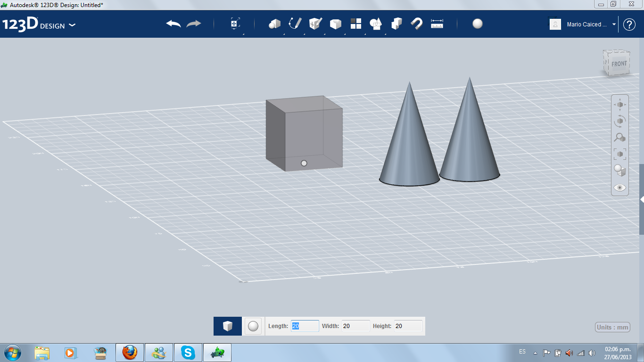Open the Modify tools
This screenshot has height=362, width=644.
[335, 24]
